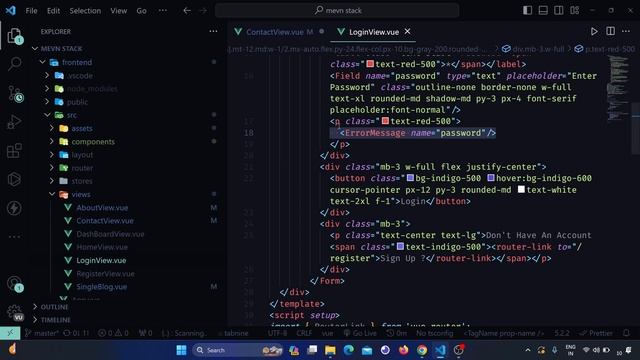Open the File menu
Image resolution: width=640 pixels, height=360 pixels.
pos(31,11)
